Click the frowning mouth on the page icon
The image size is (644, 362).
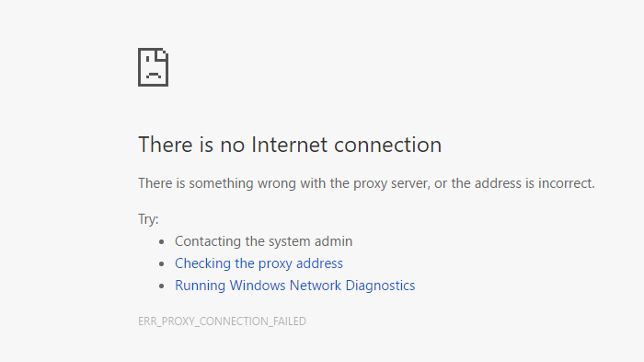(154, 75)
